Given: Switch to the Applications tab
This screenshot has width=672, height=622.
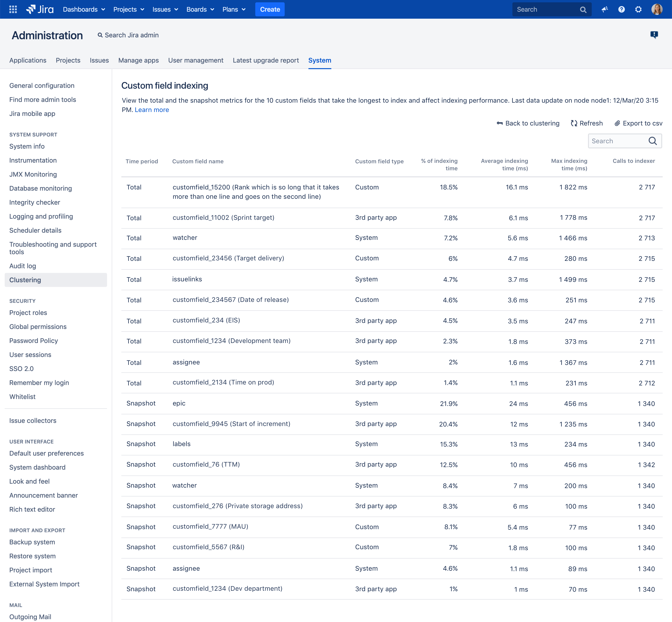Looking at the screenshot, I should tap(28, 60).
